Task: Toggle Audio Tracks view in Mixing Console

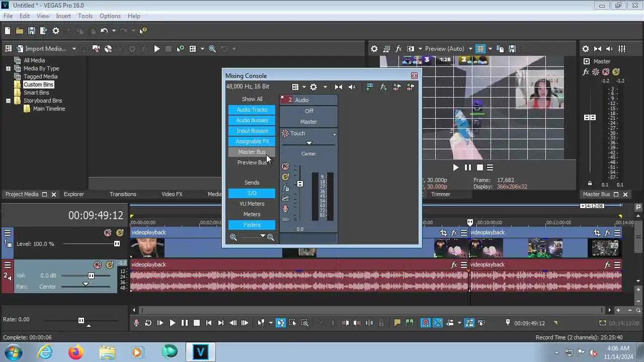Action: (x=252, y=110)
